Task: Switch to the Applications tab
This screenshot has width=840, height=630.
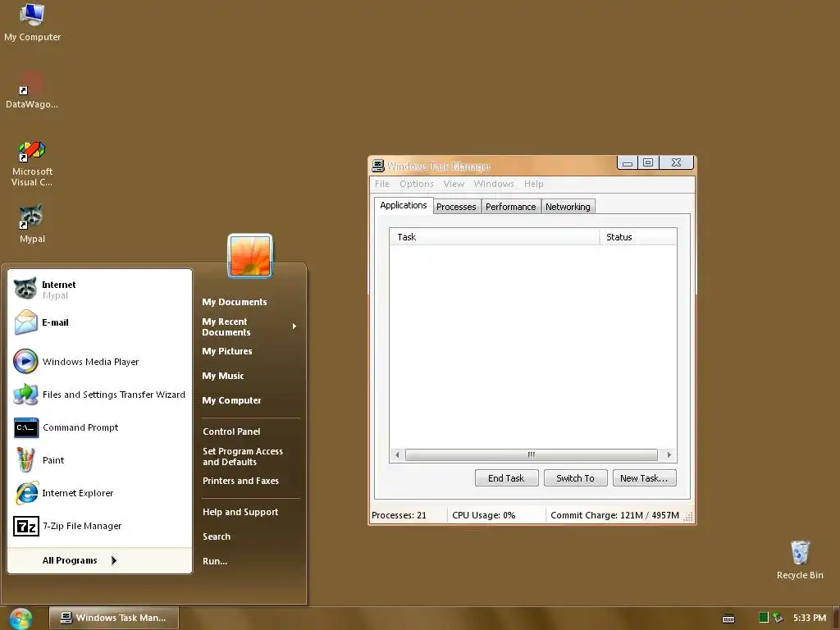Action: pos(404,205)
